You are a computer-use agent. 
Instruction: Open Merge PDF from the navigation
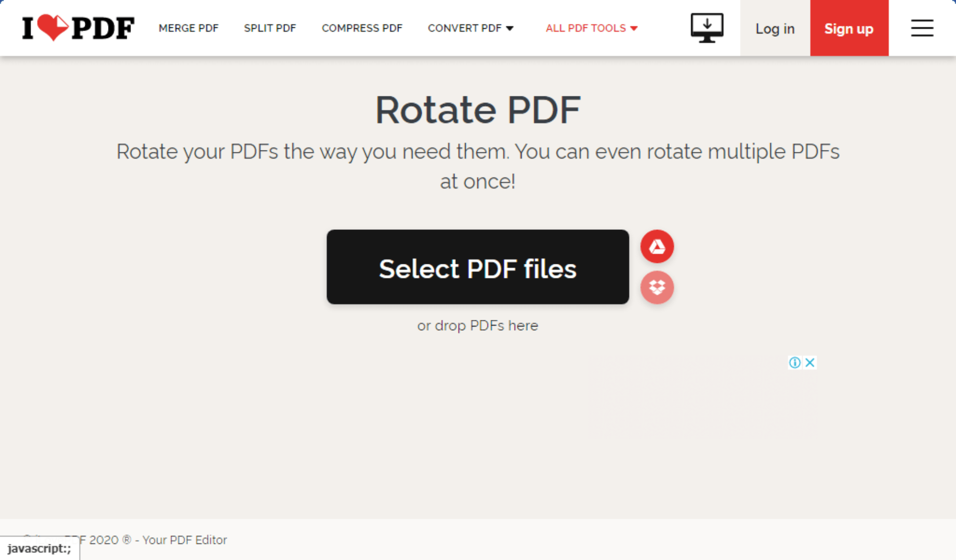click(x=188, y=28)
